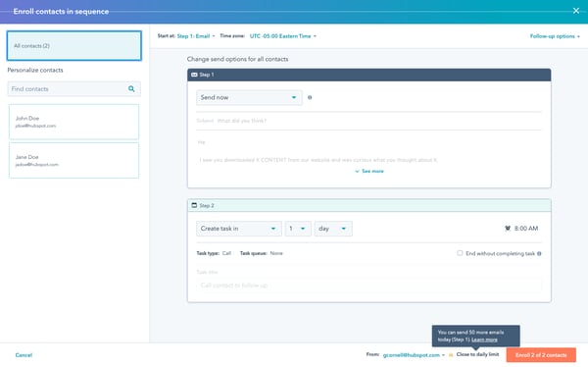Expand Follow-up options menu
Screen dimensions: 588x367
[x=555, y=36]
